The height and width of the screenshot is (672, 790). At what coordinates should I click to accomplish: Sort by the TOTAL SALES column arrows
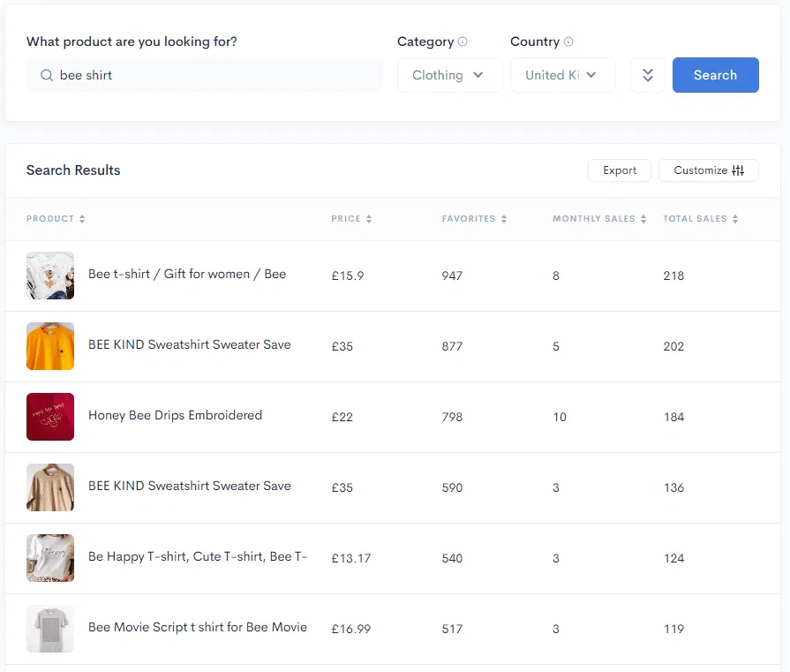[x=736, y=218]
